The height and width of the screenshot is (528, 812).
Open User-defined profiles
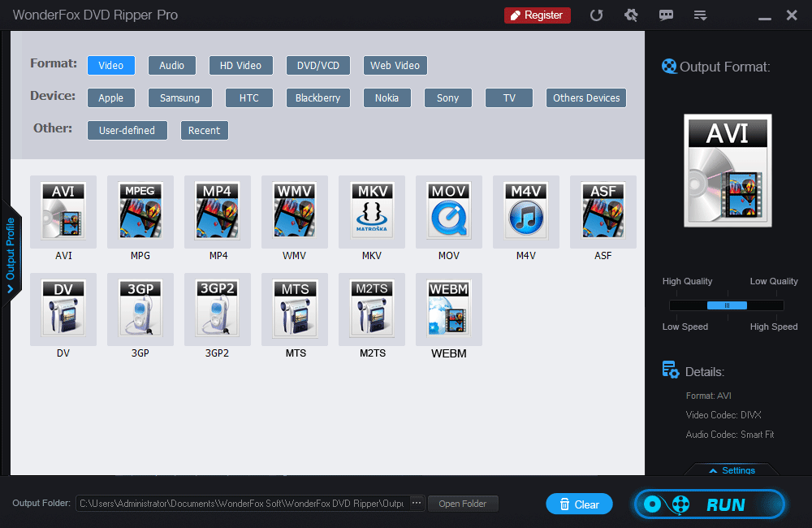(x=127, y=131)
